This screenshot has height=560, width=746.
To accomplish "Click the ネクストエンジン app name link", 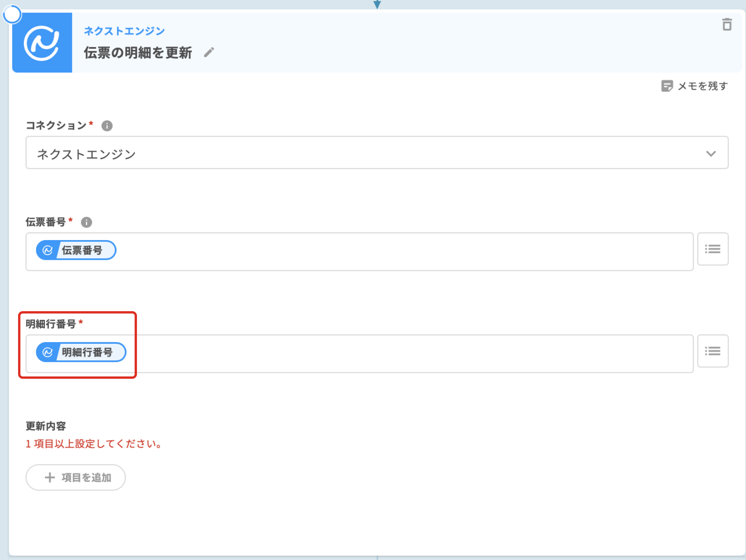I will 124,31.
